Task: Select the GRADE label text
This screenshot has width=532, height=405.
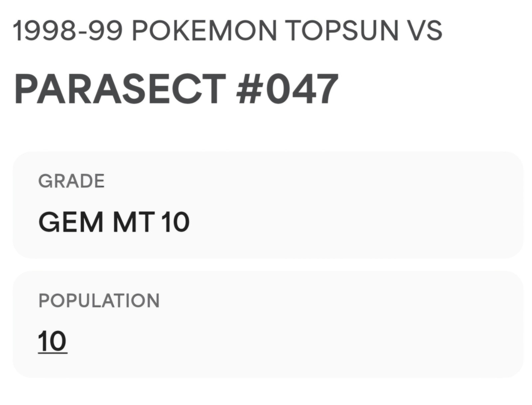Action: [71, 181]
